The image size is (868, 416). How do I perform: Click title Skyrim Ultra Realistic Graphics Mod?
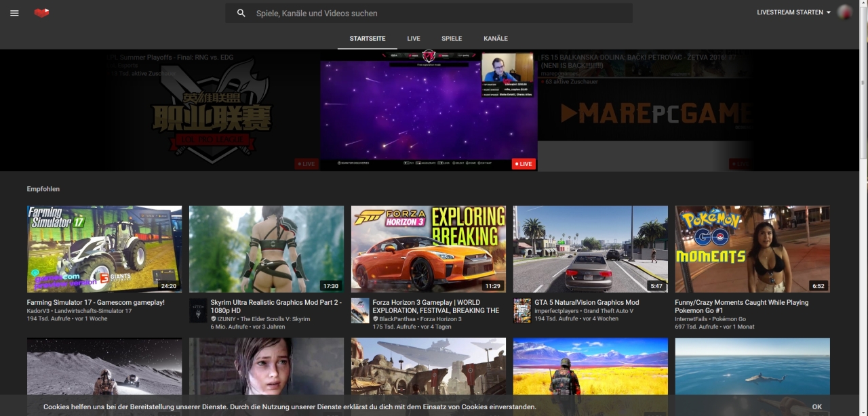tap(276, 306)
